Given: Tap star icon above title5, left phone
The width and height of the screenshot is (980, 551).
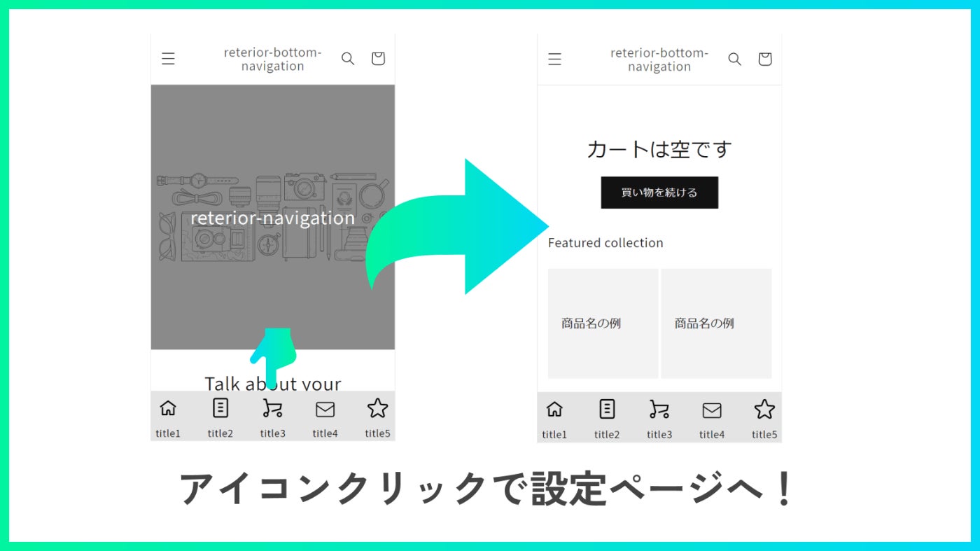Looking at the screenshot, I should coord(377,408).
